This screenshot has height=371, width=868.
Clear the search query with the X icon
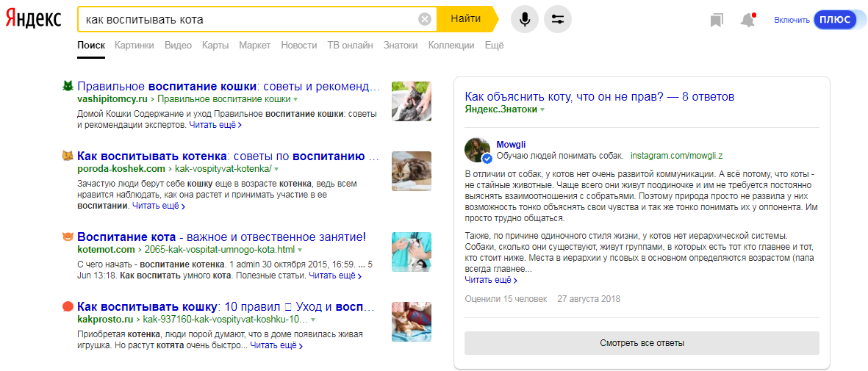[425, 20]
